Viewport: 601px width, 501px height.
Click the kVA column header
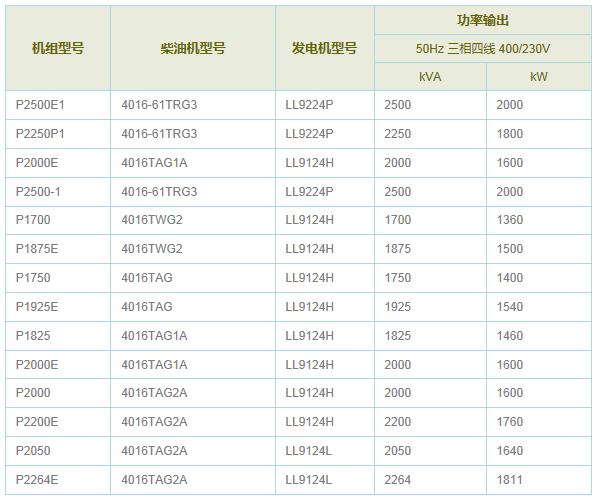tap(430, 76)
